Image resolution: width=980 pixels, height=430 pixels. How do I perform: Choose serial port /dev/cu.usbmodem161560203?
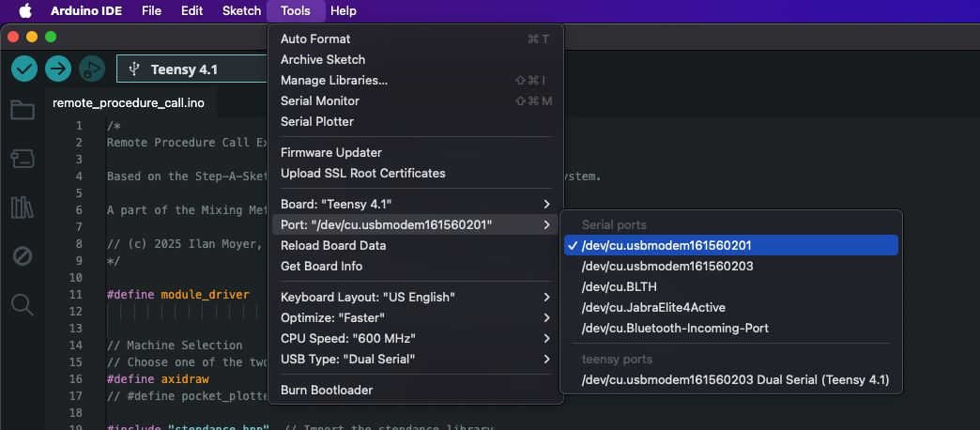[x=667, y=266]
